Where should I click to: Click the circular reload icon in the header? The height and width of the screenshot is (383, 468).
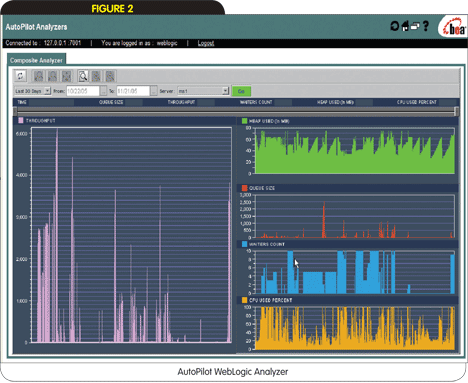pyautogui.click(x=395, y=26)
